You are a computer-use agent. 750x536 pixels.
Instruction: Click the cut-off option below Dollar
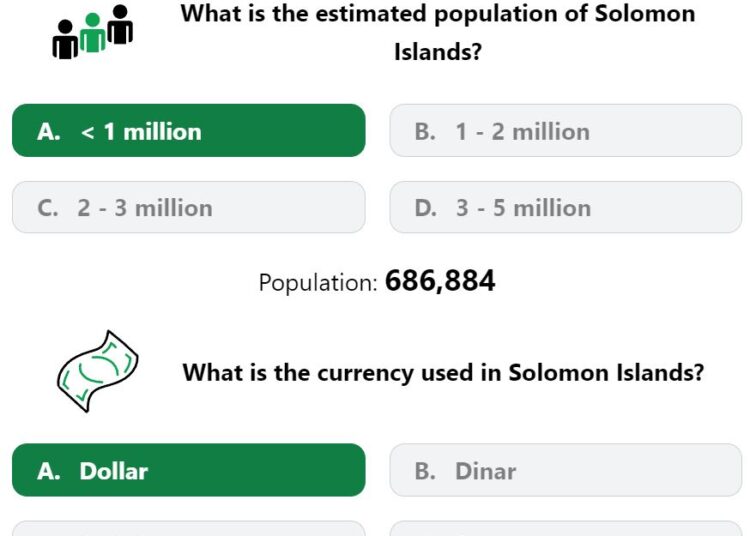(189, 528)
